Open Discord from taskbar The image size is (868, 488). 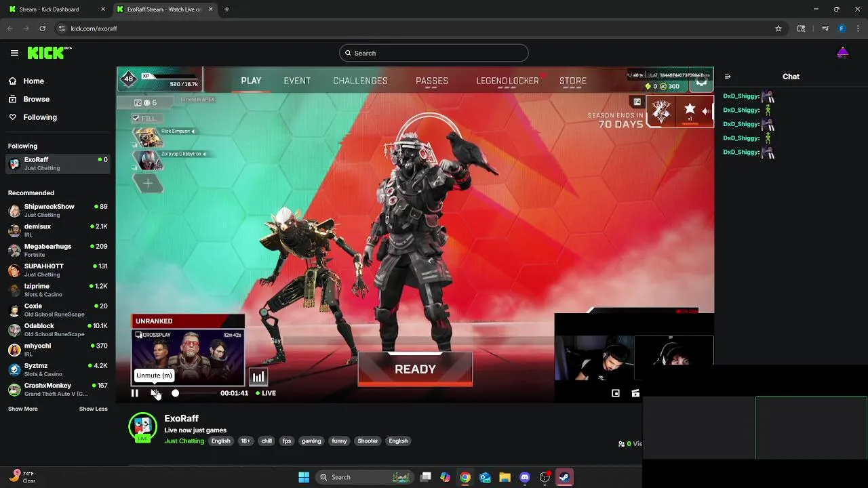click(x=524, y=477)
